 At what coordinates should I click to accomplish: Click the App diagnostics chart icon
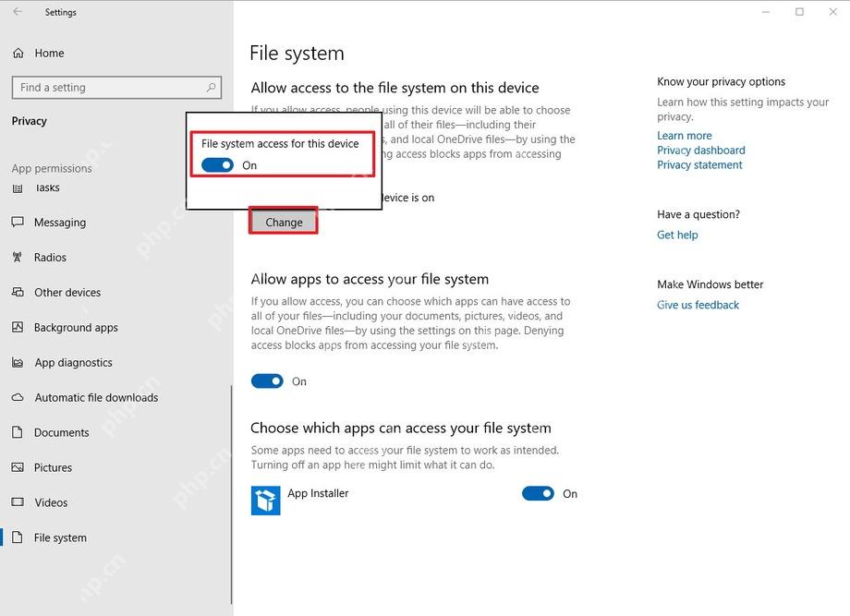18,362
